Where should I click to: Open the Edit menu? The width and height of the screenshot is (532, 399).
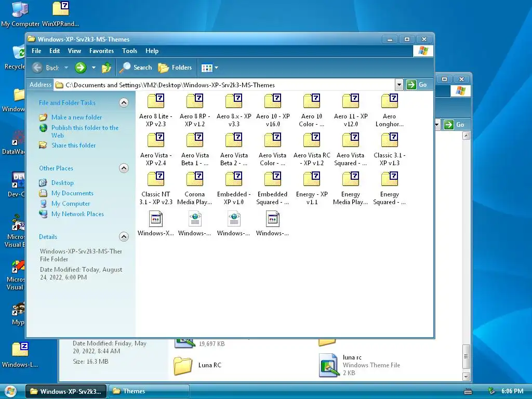[55, 51]
